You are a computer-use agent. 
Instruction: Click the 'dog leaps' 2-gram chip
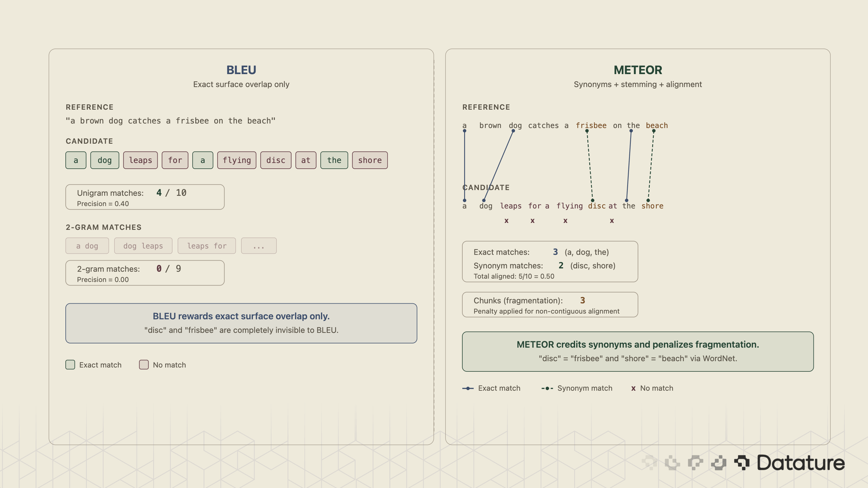143,246
